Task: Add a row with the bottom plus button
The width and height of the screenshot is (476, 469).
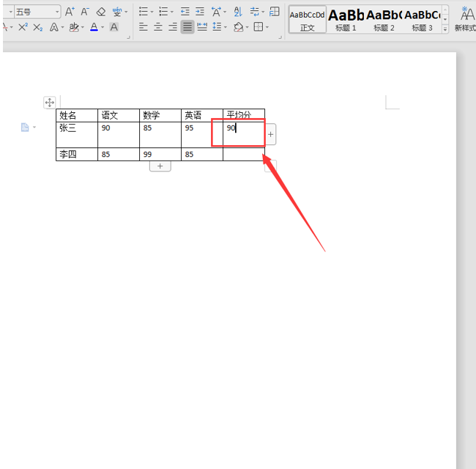Action: coord(160,166)
